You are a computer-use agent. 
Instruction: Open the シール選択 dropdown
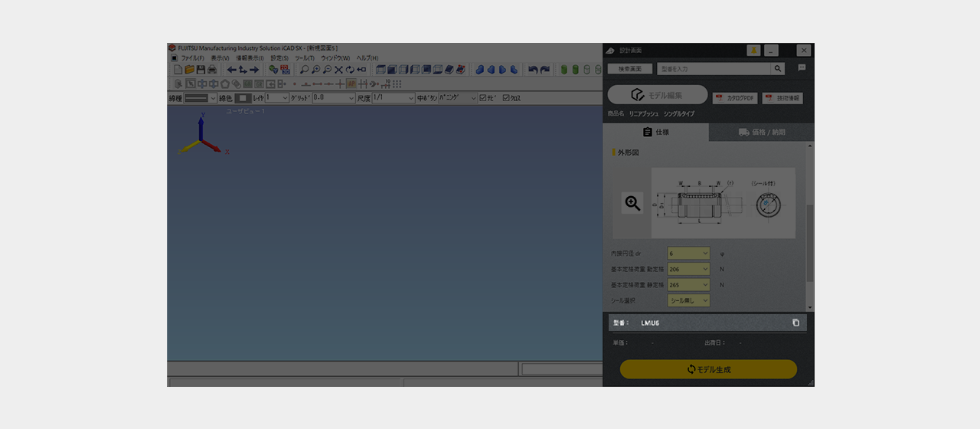pos(688,301)
